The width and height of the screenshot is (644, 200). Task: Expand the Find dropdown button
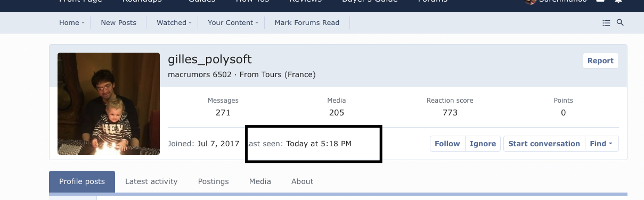pos(601,144)
